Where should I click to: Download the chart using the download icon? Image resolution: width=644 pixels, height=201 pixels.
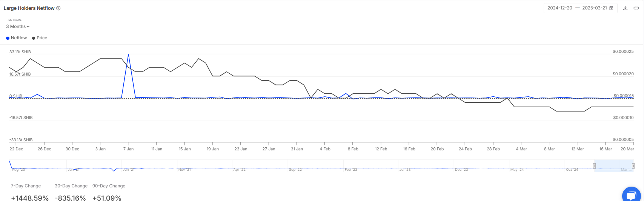coord(625,8)
